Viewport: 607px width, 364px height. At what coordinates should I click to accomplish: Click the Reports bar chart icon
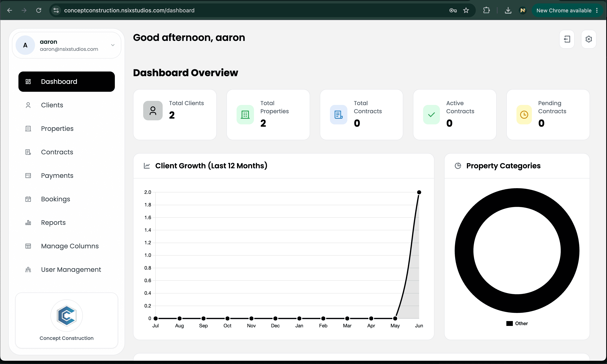pos(28,223)
